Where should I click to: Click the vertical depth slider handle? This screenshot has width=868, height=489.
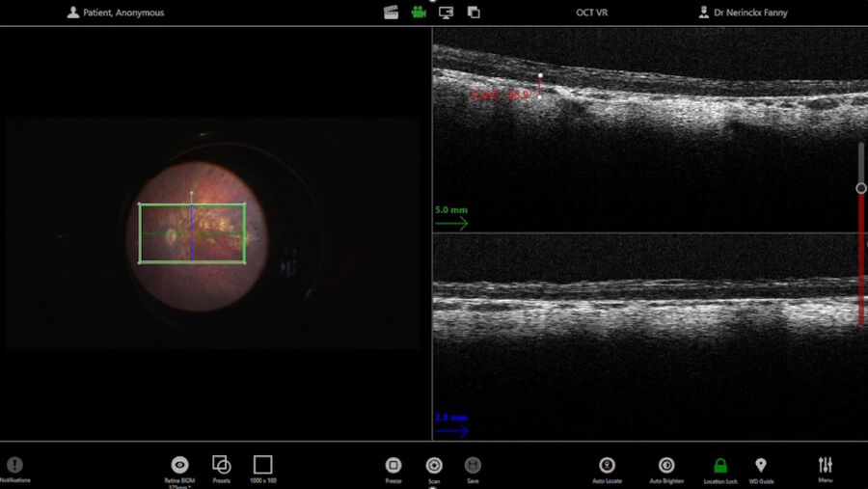coord(861,188)
